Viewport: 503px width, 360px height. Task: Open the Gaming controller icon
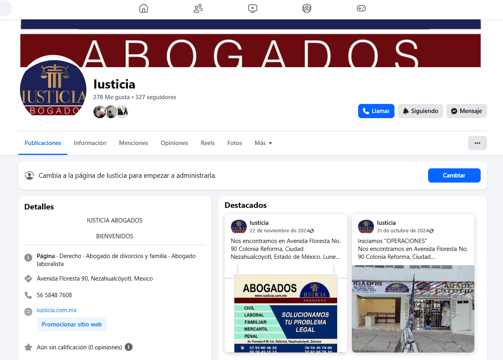pyautogui.click(x=361, y=8)
